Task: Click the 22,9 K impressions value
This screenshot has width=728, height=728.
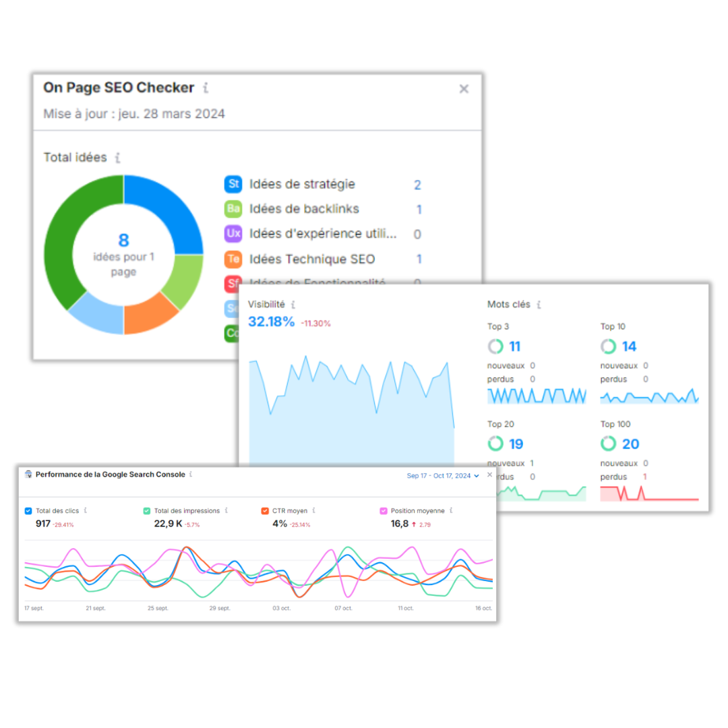Action: click(x=168, y=524)
